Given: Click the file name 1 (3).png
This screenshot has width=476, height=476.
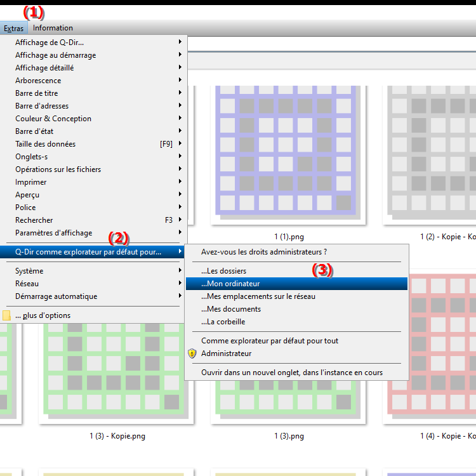Looking at the screenshot, I should [289, 436].
